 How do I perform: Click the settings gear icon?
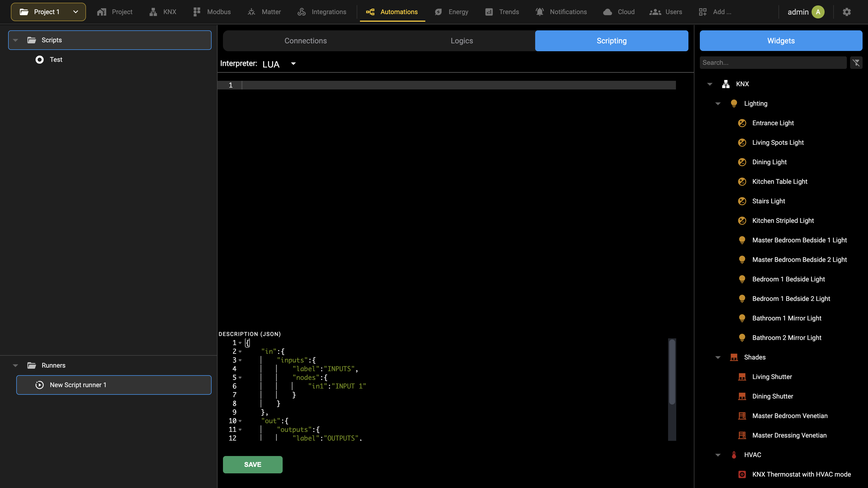point(846,12)
